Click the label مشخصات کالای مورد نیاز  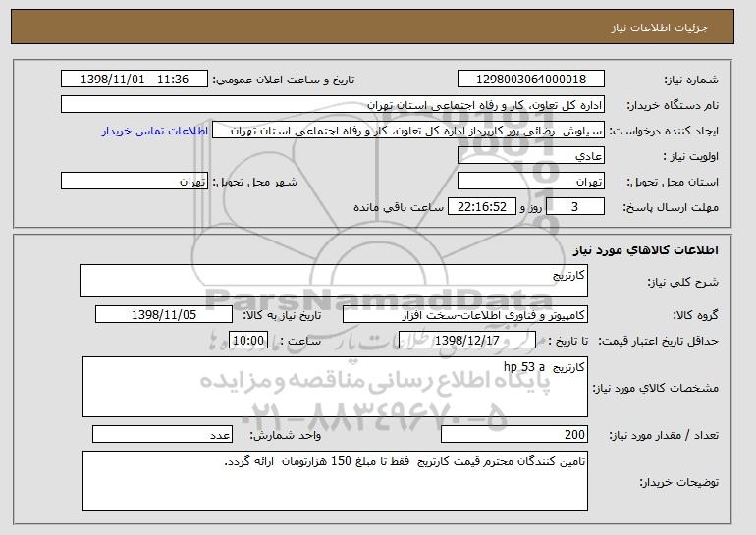coord(655,388)
